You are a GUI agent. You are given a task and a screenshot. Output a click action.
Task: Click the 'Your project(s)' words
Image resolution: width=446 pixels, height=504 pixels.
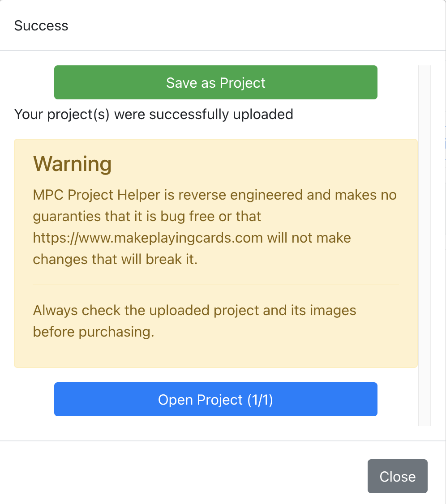(x=62, y=115)
